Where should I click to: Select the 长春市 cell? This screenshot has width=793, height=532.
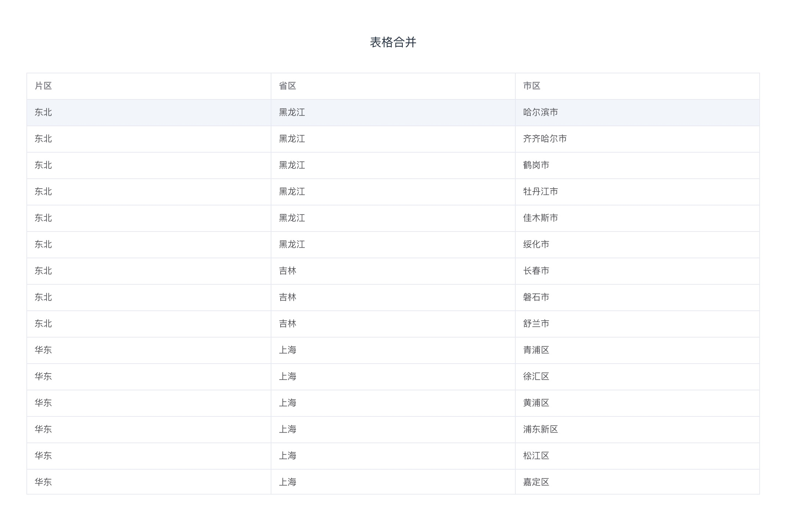(x=536, y=271)
